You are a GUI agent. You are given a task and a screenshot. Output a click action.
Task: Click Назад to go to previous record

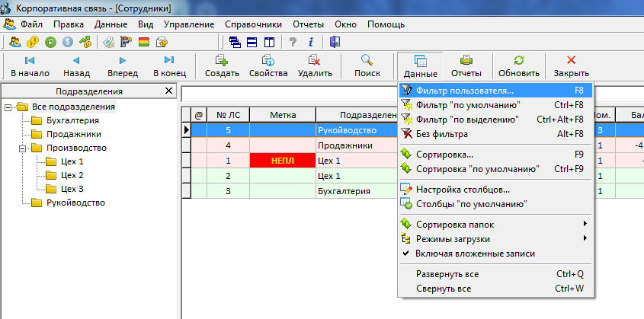pyautogui.click(x=76, y=66)
